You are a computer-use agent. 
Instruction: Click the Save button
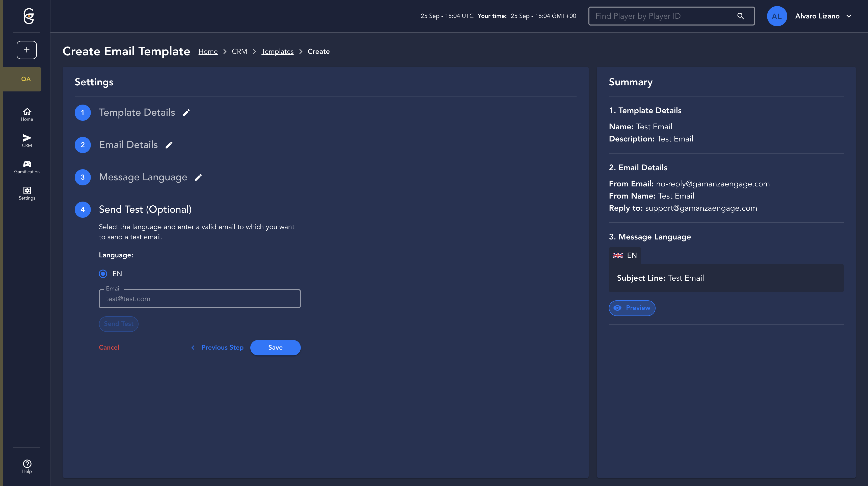click(x=275, y=347)
